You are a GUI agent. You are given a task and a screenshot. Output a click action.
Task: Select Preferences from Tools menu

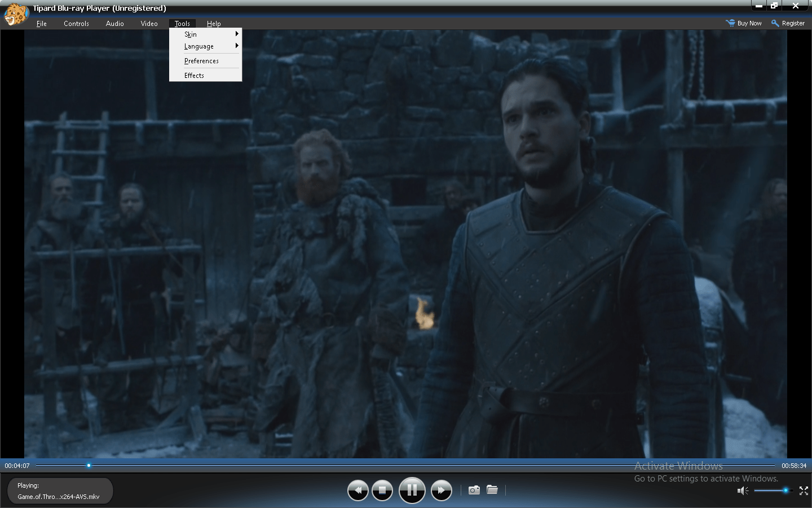point(206,61)
